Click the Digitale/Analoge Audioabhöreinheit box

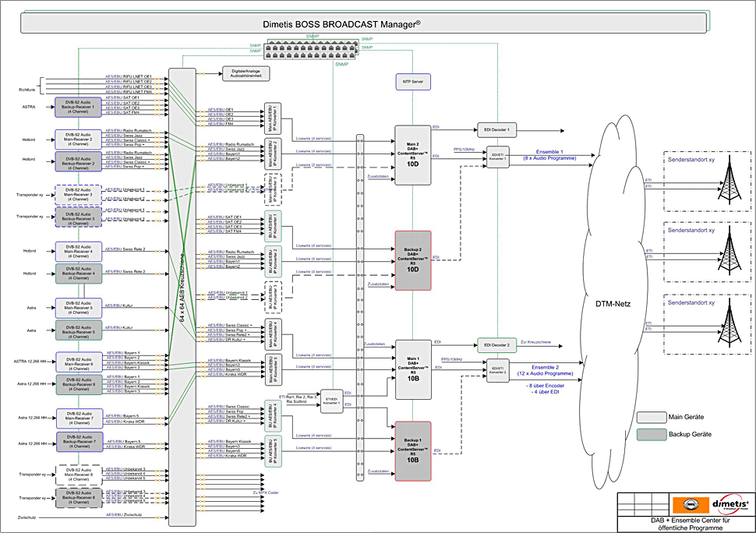point(246,73)
